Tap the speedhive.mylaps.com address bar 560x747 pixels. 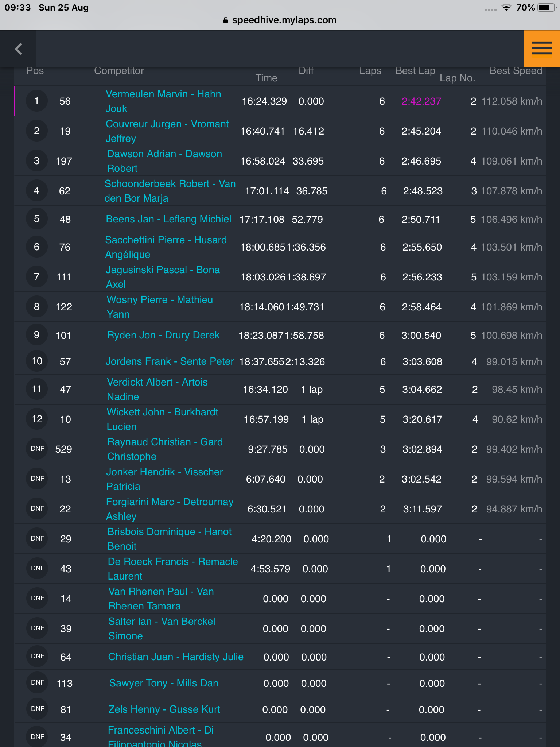pos(280,20)
